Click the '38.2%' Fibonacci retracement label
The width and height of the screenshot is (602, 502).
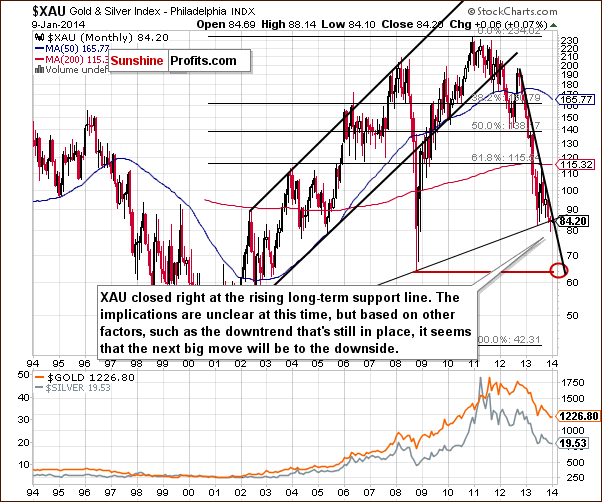(506, 98)
